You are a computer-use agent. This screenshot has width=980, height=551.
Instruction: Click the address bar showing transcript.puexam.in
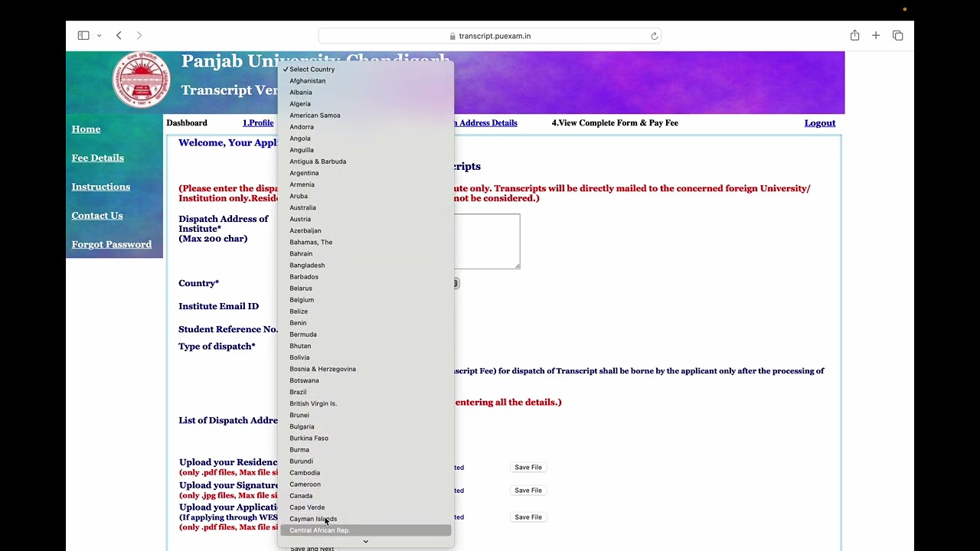(x=490, y=36)
